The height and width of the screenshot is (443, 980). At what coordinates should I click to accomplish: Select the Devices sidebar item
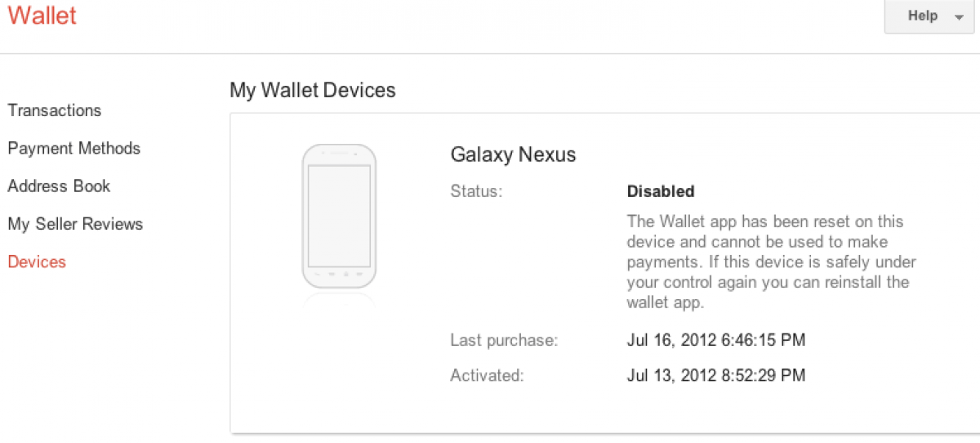point(37,262)
